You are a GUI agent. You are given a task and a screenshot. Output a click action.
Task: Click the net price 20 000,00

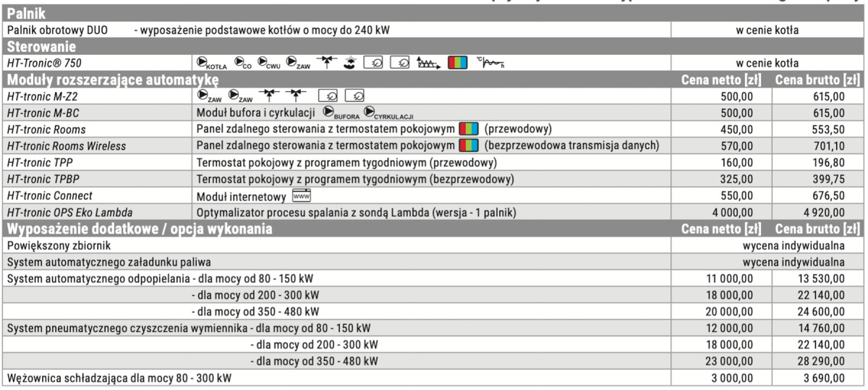(x=730, y=311)
